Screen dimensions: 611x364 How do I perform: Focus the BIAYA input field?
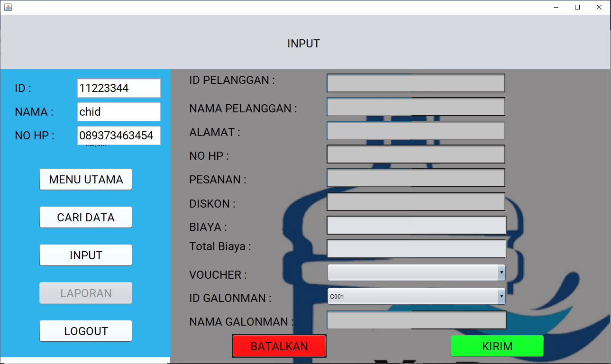coord(416,225)
